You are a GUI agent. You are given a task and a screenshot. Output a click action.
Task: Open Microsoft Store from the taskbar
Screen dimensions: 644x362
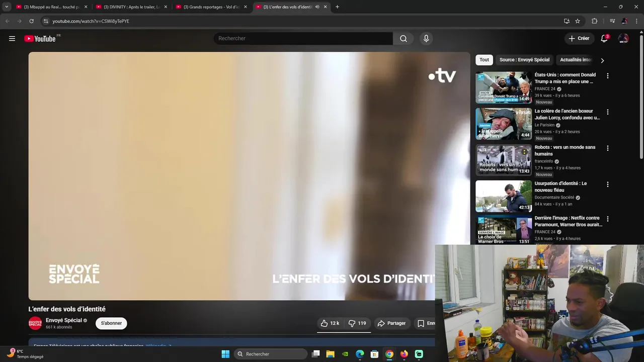point(374,354)
